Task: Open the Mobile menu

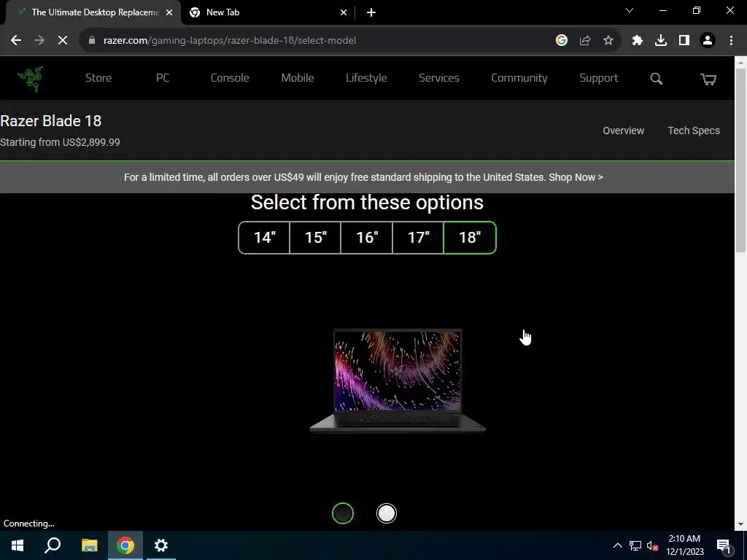Action: tap(298, 78)
